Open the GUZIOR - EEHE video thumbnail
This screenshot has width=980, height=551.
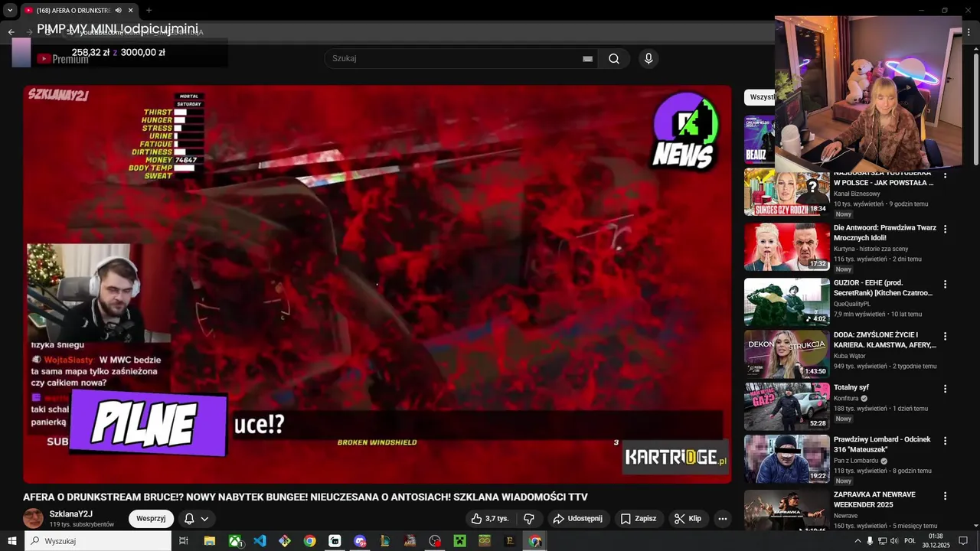[787, 302]
